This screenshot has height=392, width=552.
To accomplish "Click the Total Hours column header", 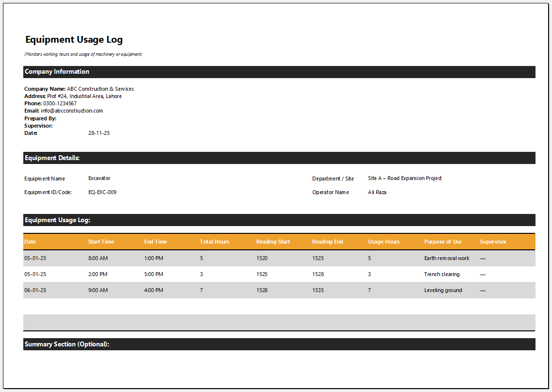I will tap(214, 242).
